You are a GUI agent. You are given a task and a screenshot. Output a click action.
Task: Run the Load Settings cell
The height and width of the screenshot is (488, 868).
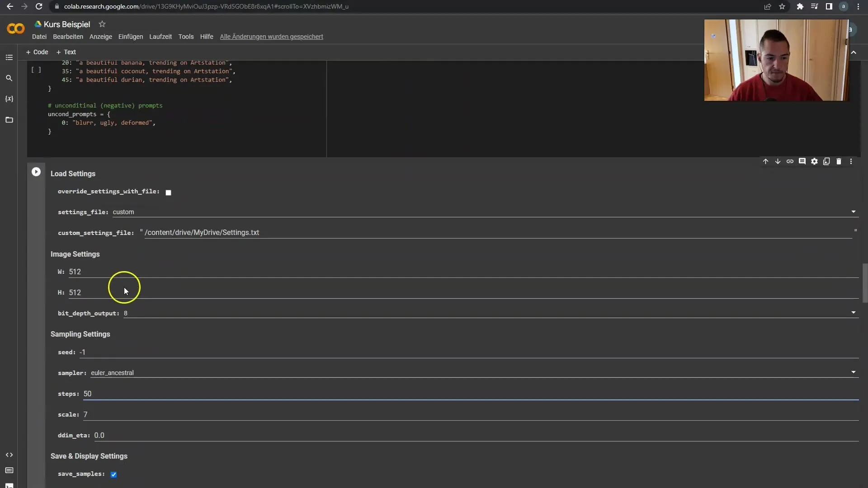36,172
